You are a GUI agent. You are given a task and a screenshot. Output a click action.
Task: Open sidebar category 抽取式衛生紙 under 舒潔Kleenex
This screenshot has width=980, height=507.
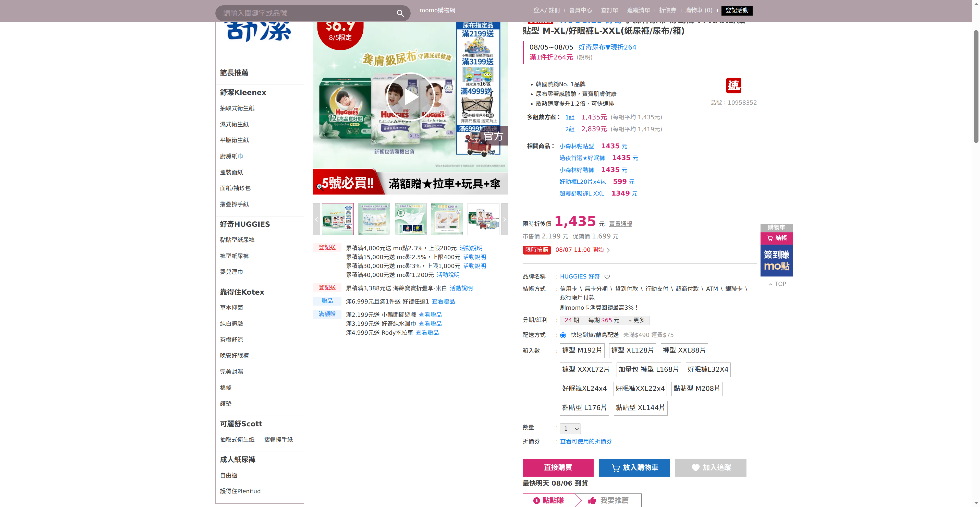pyautogui.click(x=237, y=108)
